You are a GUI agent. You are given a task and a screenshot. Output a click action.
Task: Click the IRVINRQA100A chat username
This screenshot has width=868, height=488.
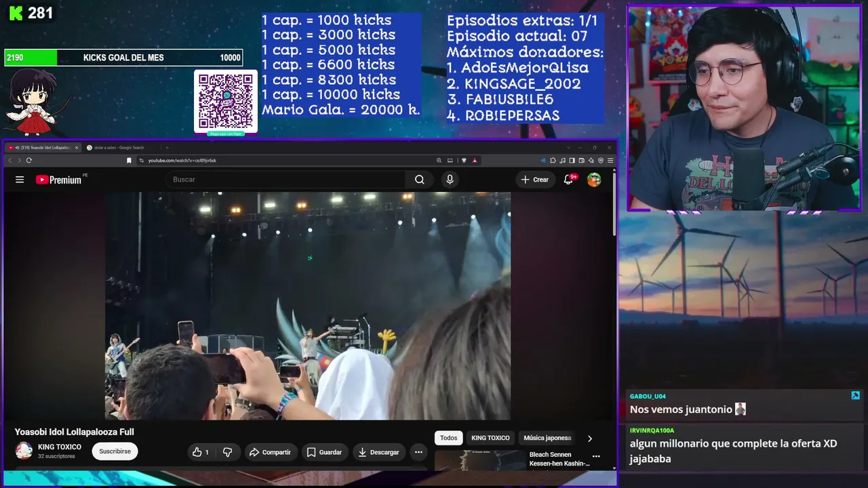click(x=652, y=430)
